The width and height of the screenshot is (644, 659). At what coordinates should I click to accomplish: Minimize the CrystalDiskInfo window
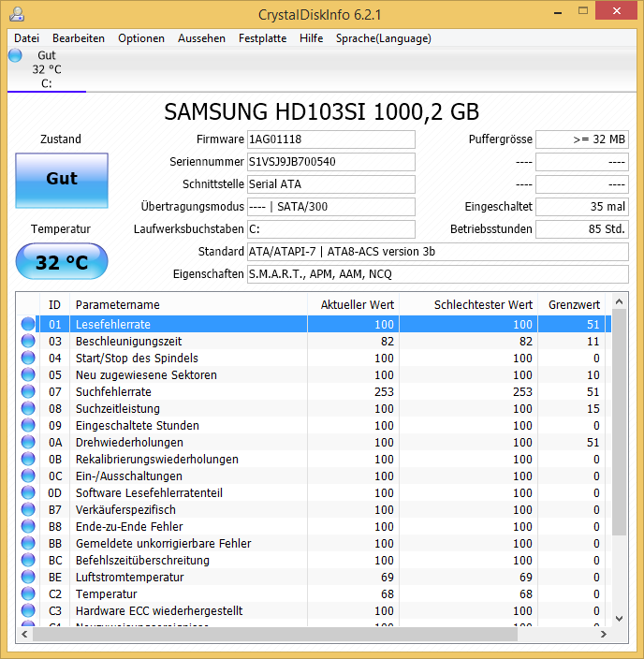(x=558, y=12)
